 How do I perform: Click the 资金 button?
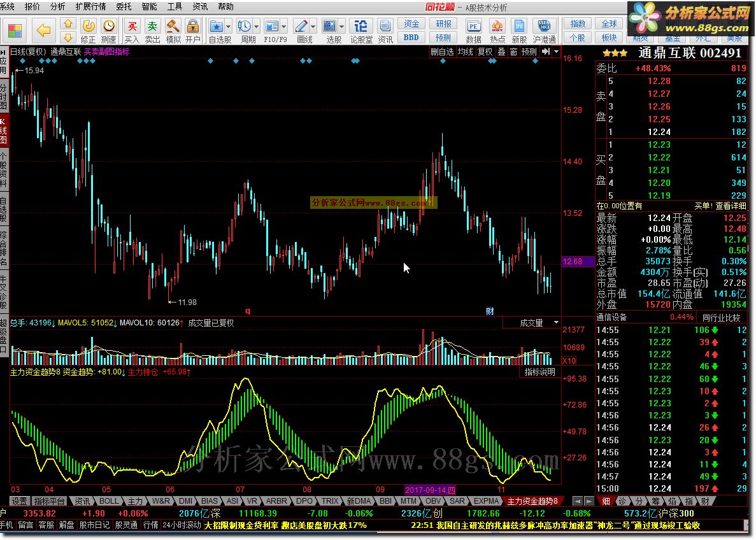411,24
